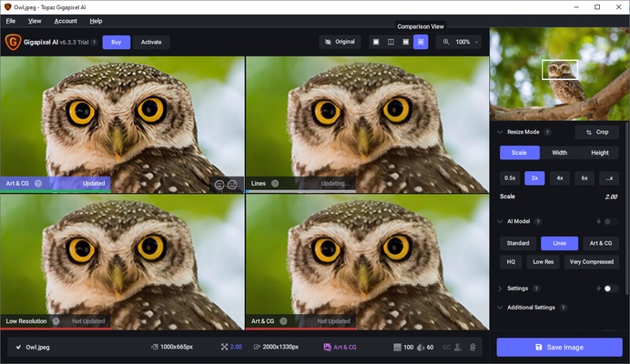Click the trash icon to remove Owl.jpeg

(x=472, y=347)
